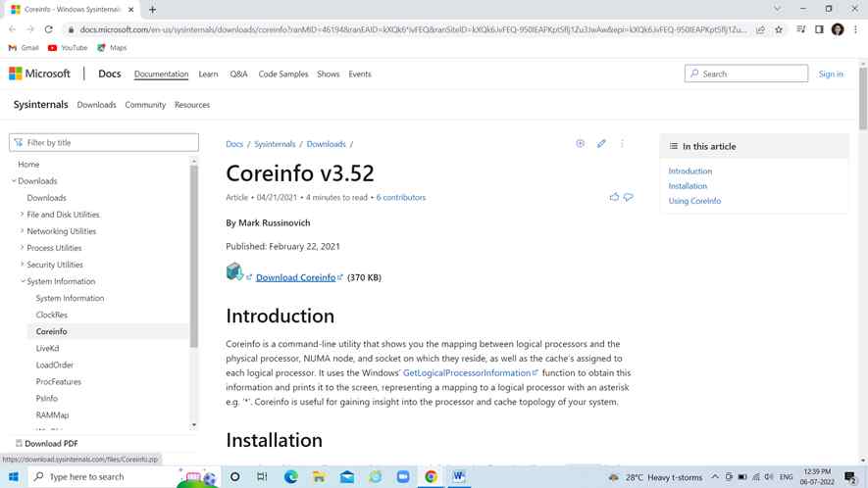Click the Docs search field
This screenshot has width=868, height=488.
tap(746, 73)
